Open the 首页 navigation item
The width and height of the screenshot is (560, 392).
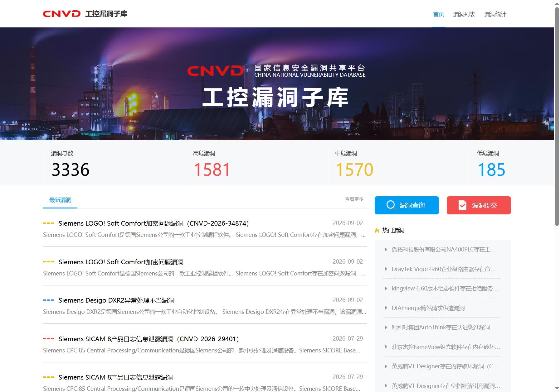pos(438,14)
